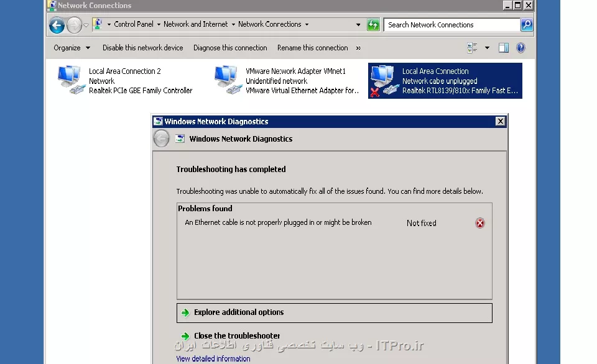Click the Network Diagnostics title bar icon
Viewport: 597px width, 364px height.
(x=158, y=121)
